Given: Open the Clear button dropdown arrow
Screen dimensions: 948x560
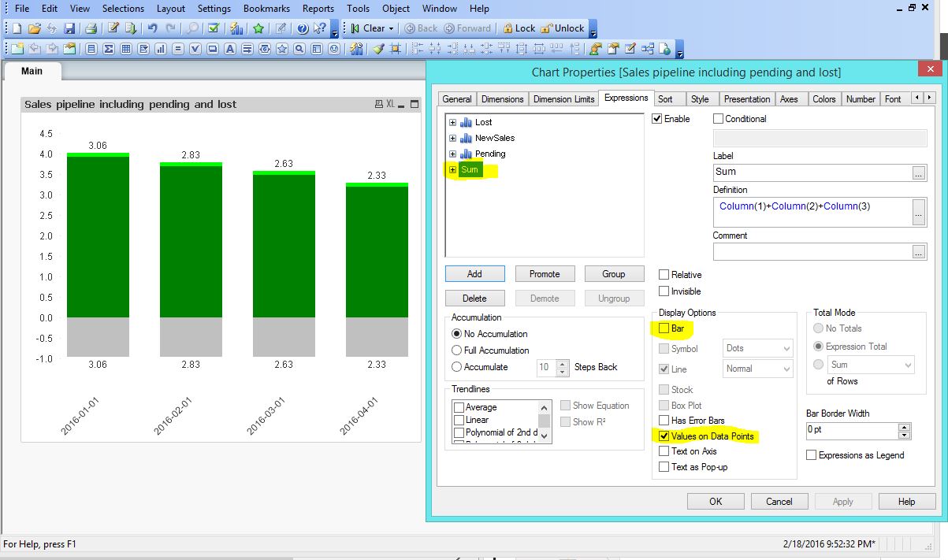Looking at the screenshot, I should point(391,28).
